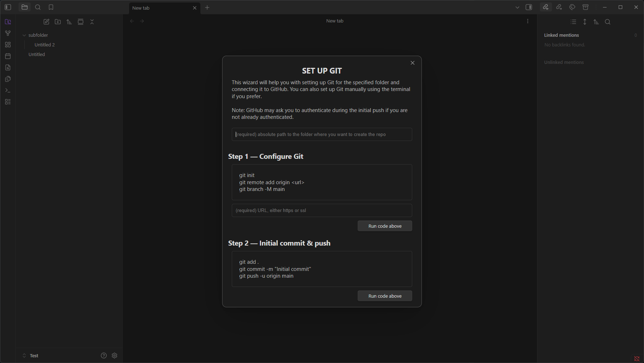Change backlinks sort order
The image size is (644, 363).
596,22
